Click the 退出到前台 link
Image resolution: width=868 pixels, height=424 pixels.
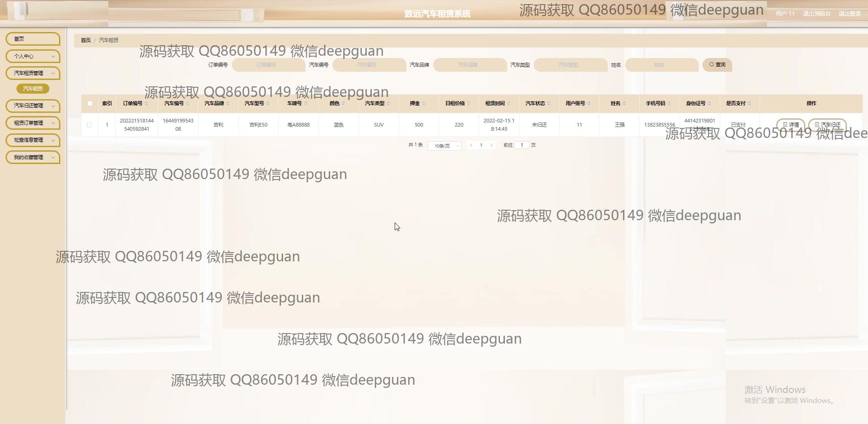point(817,14)
